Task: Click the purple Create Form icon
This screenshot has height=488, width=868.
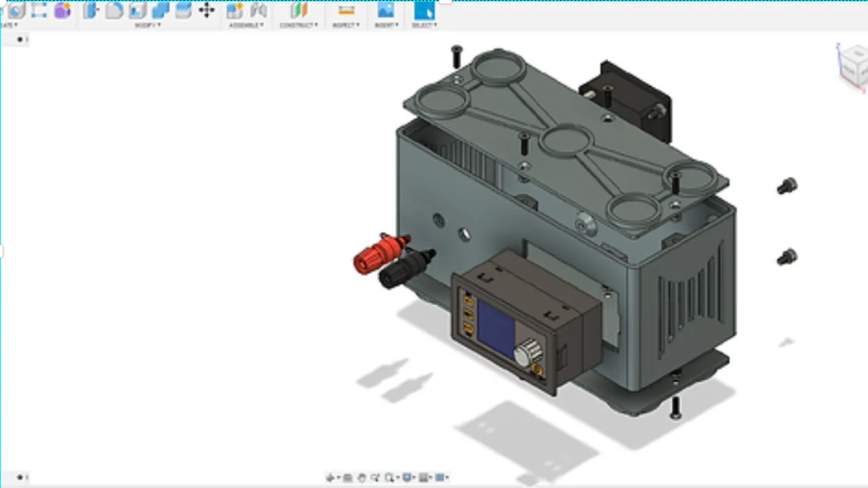Action: [x=62, y=10]
